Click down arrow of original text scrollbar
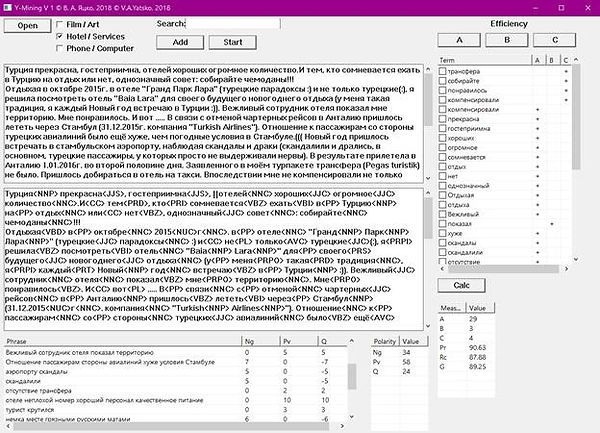This screenshot has height=433, width=600. pos(428,178)
